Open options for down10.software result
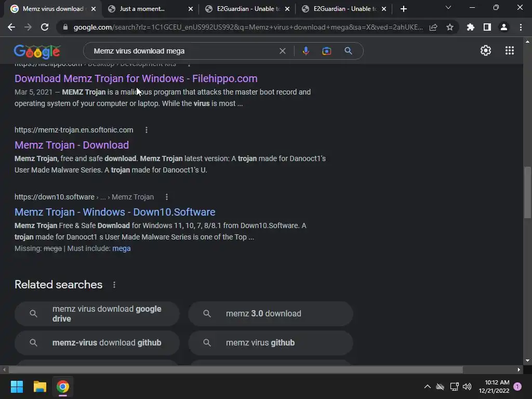Viewport: 532px width, 399px height. 167,197
